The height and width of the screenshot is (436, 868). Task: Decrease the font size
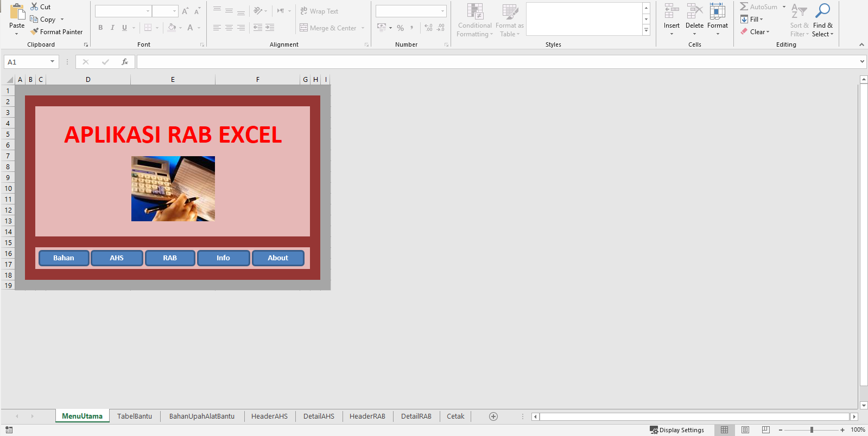click(x=197, y=11)
